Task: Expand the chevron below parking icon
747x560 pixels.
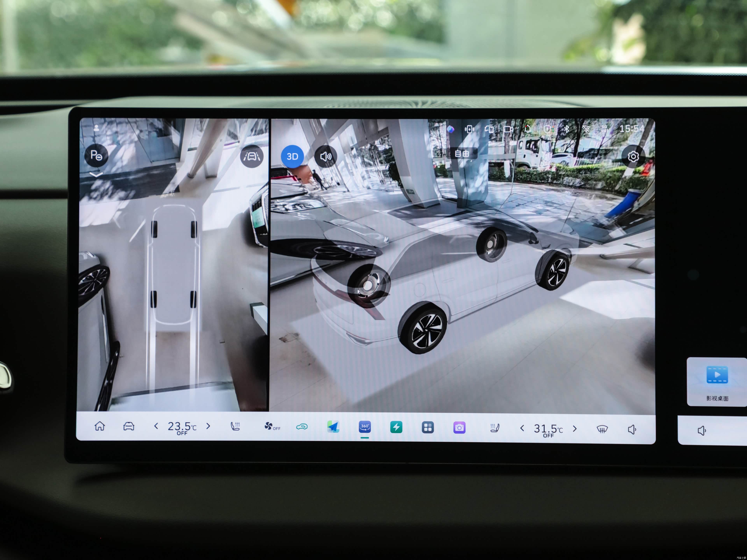Action: (96, 175)
